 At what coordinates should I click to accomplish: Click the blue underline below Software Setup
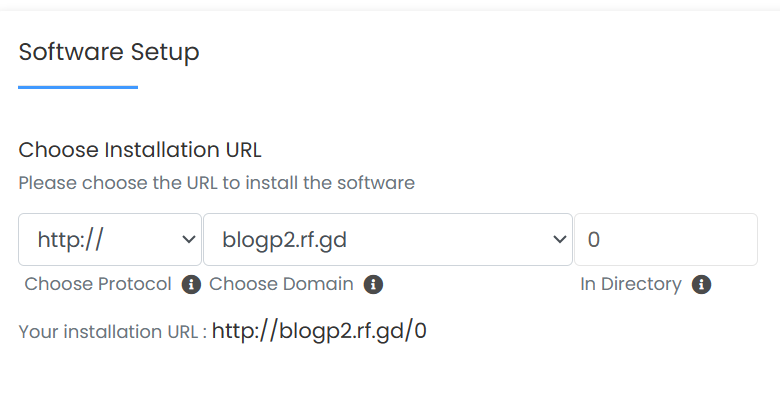78,88
